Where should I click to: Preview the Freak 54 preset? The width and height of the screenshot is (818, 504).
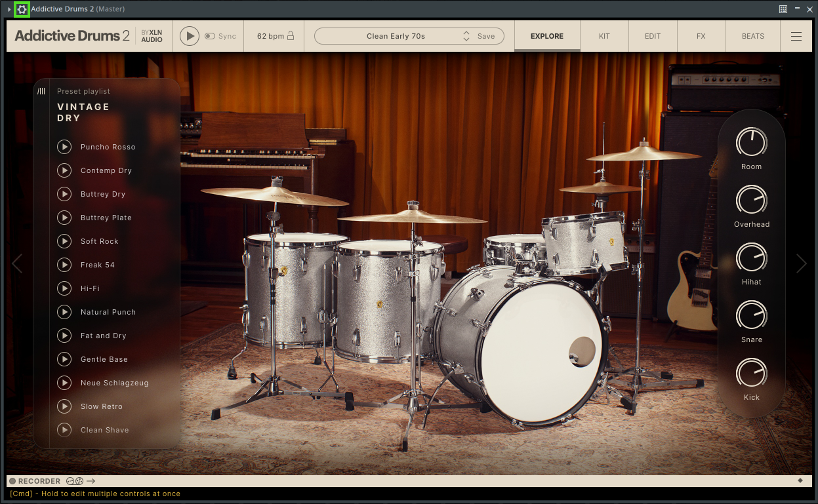64,265
